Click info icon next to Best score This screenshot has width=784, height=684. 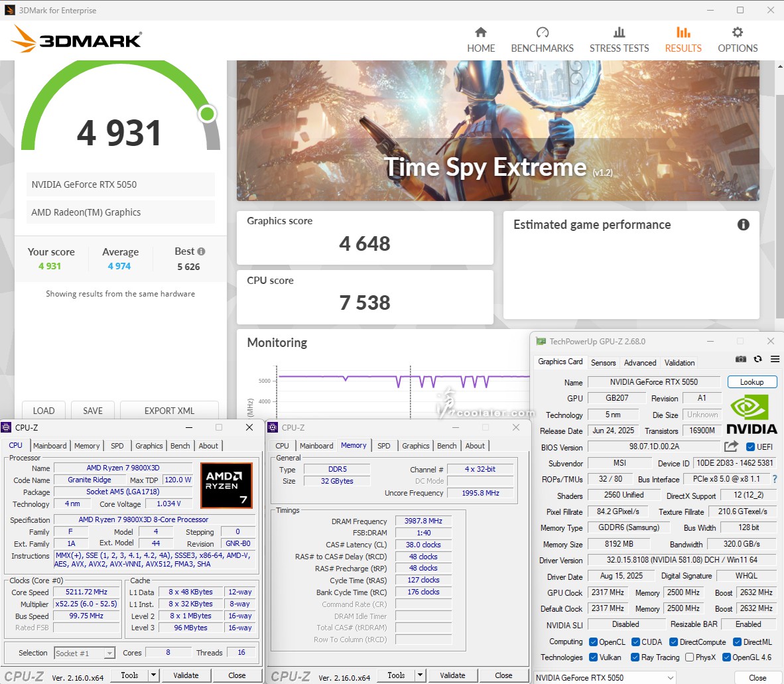[201, 251]
